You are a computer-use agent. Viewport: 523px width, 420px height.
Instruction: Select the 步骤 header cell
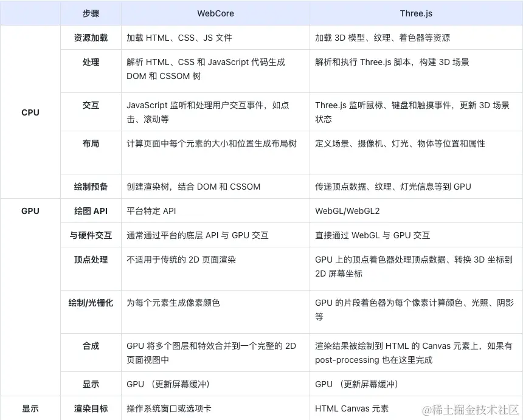click(90, 13)
